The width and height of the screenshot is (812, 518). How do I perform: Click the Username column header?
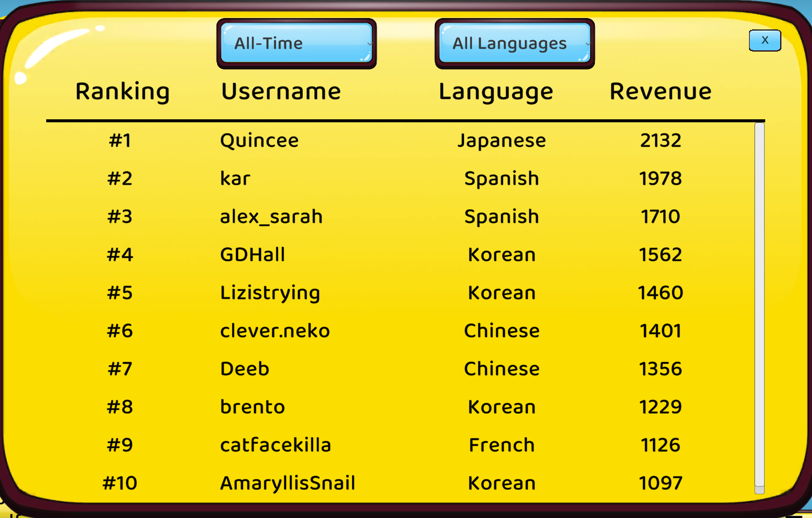(x=281, y=91)
